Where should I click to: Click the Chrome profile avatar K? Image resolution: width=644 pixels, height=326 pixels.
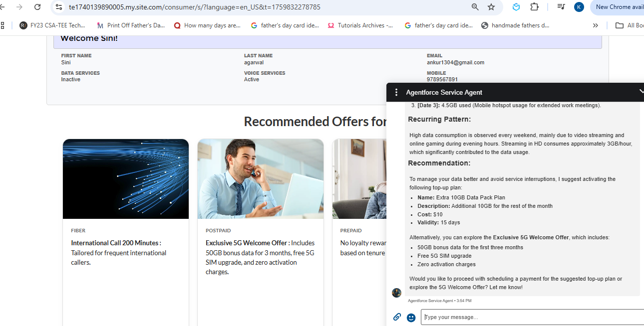[579, 7]
